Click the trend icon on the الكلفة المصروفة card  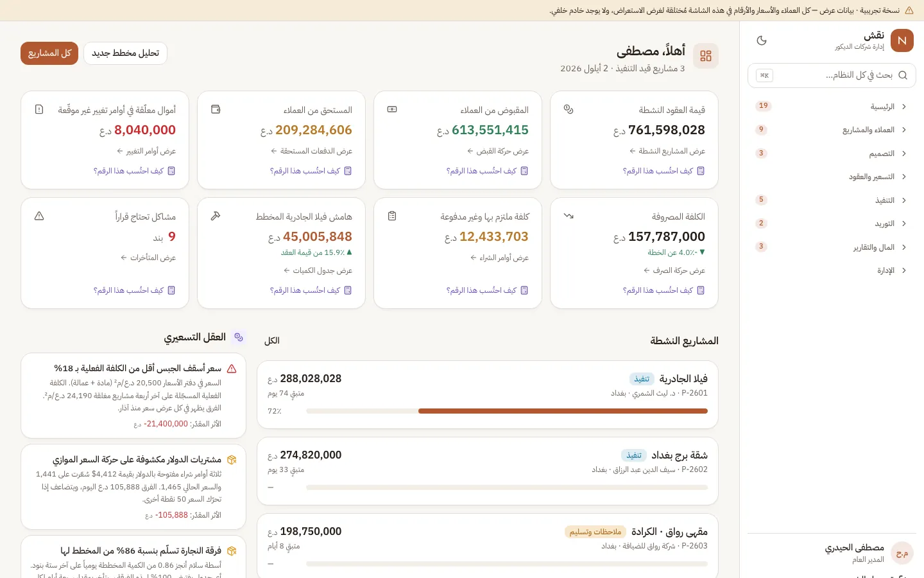[x=569, y=216]
